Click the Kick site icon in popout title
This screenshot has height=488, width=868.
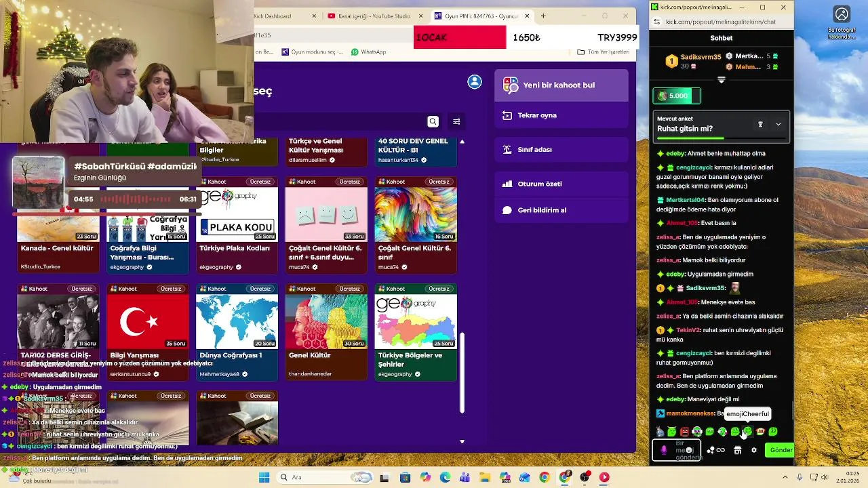point(654,7)
